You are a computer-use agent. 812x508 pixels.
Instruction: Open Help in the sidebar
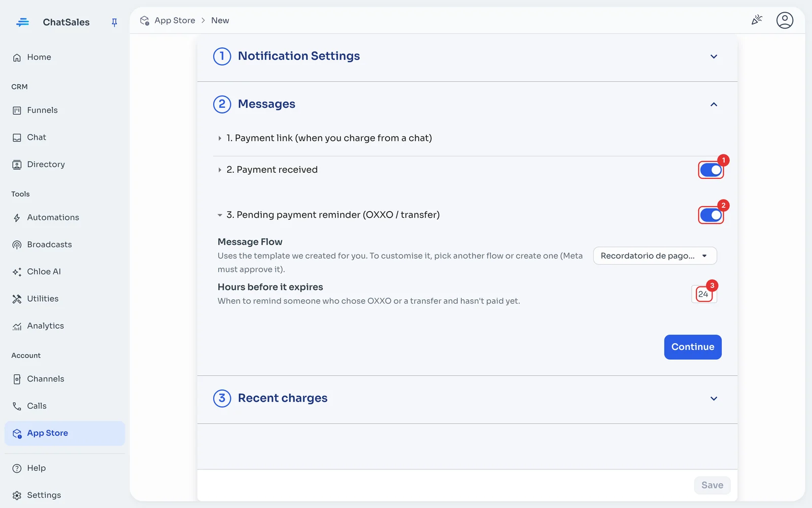point(64,468)
